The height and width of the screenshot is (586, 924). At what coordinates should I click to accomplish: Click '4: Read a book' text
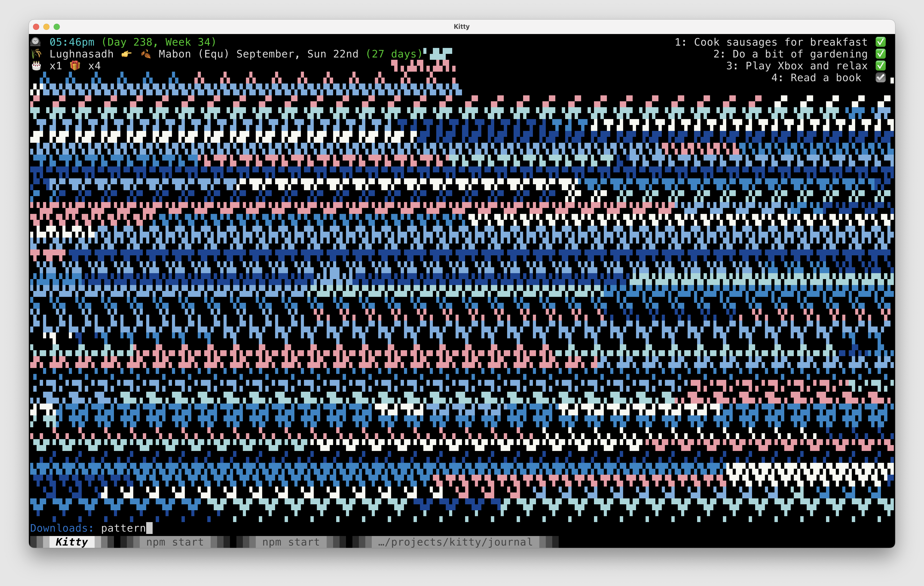(816, 78)
